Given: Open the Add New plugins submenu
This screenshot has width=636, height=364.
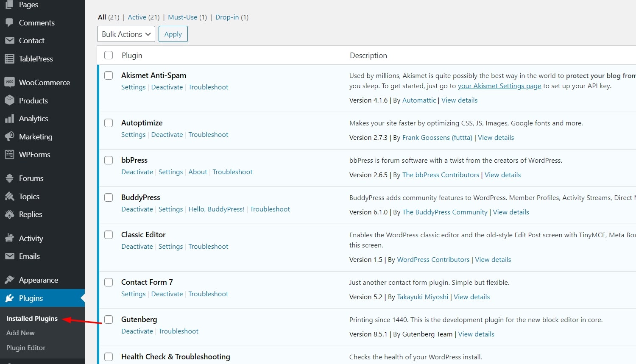Looking at the screenshot, I should tap(20, 333).
